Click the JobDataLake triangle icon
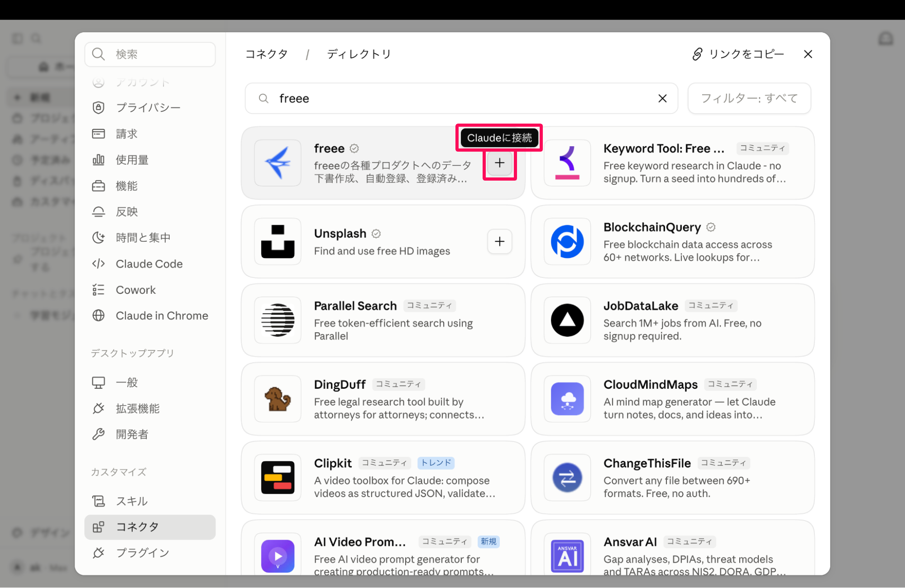 pos(567,320)
